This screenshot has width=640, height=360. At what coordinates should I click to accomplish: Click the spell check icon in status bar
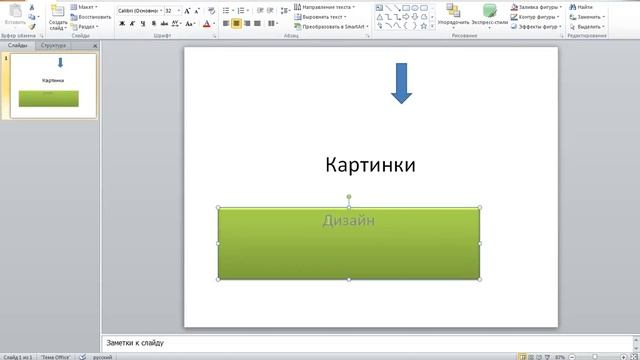(82, 357)
